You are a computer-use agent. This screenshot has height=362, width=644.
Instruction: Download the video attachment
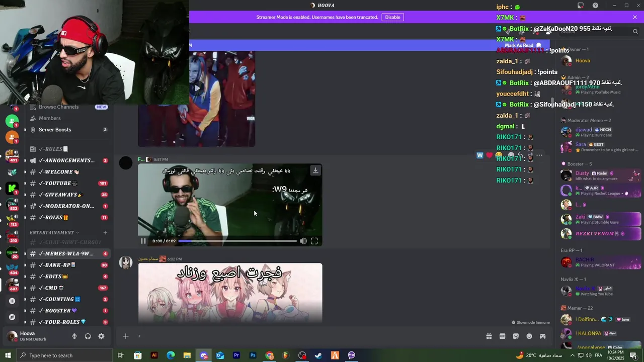pyautogui.click(x=315, y=170)
